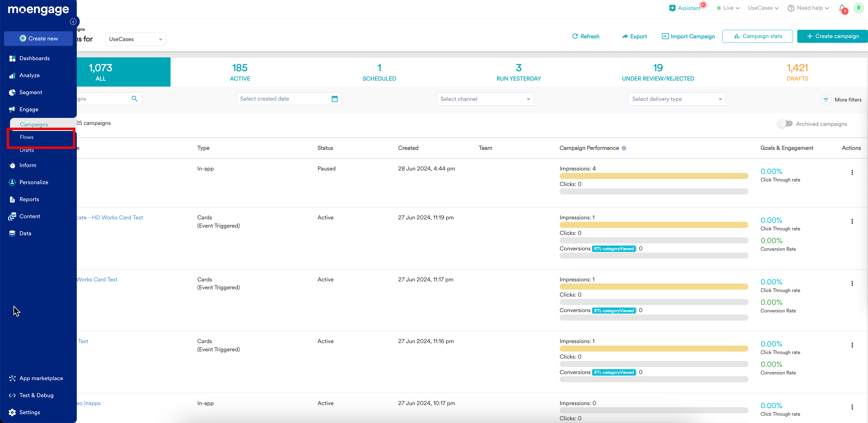Image resolution: width=868 pixels, height=423 pixels.
Task: Click the yellow Impressions bar of first campaign
Action: point(653,176)
